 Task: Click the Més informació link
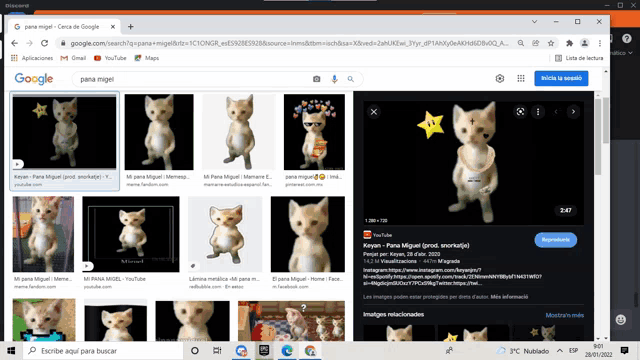click(x=509, y=297)
